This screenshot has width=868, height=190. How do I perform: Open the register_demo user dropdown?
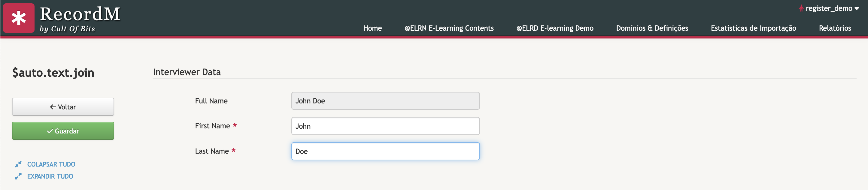(829, 8)
